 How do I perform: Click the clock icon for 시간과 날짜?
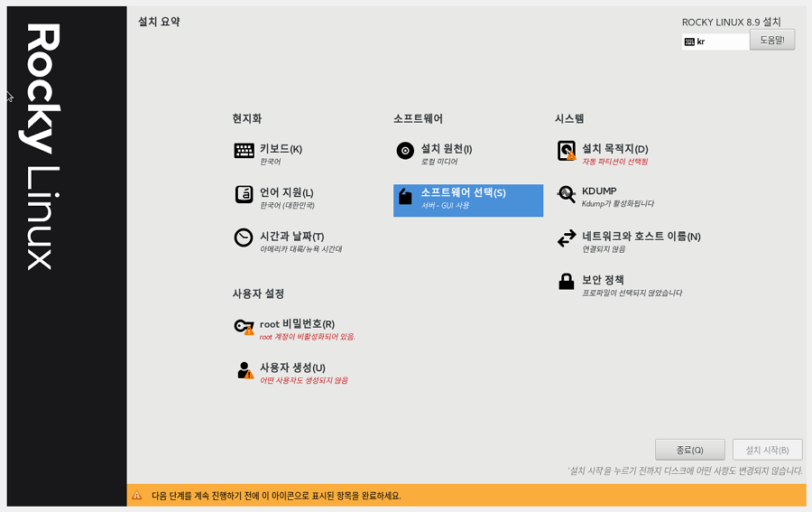(244, 237)
